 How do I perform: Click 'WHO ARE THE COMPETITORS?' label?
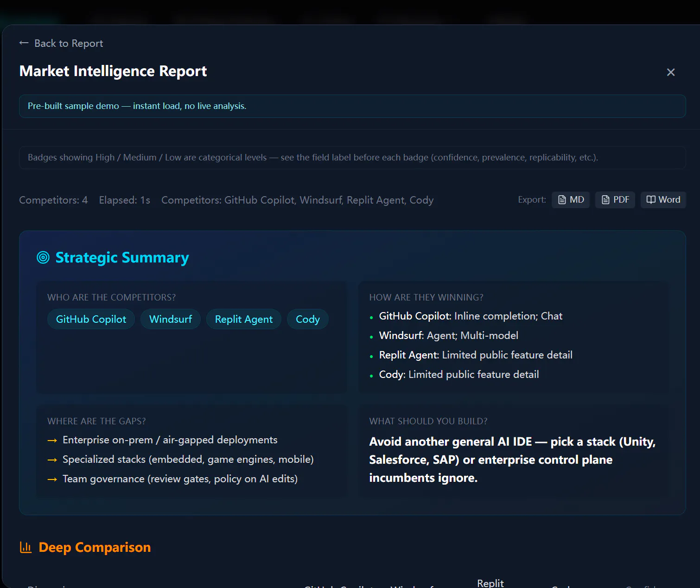point(112,297)
